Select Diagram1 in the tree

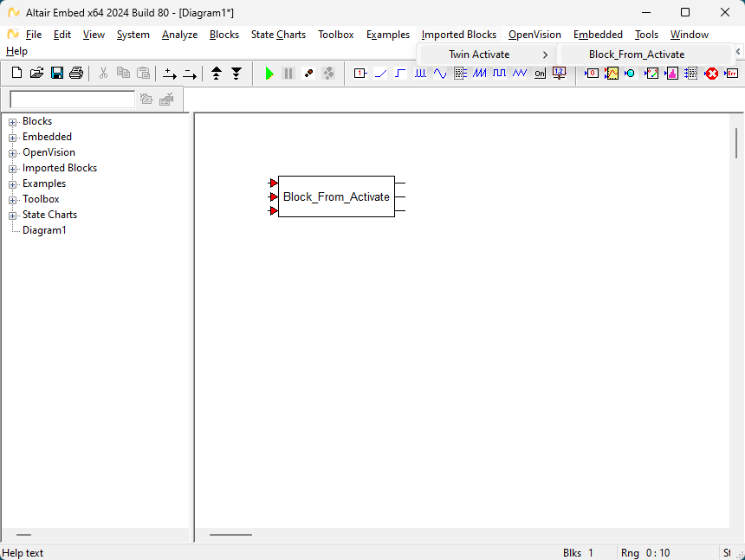click(44, 230)
